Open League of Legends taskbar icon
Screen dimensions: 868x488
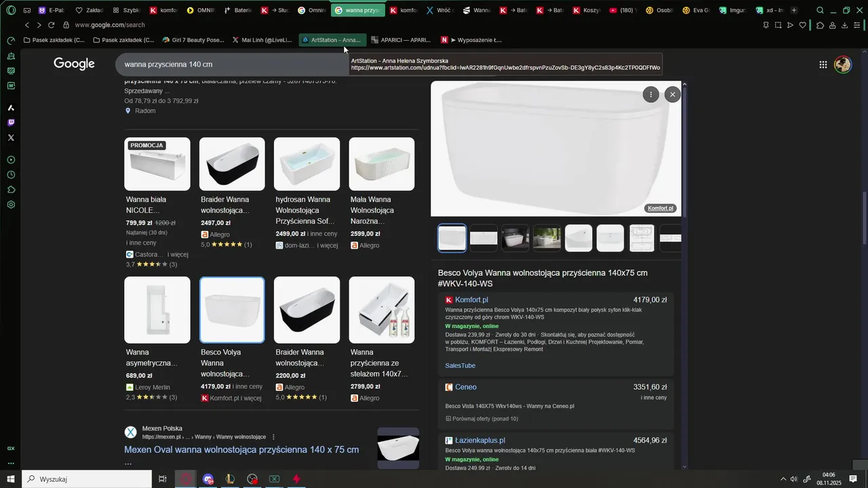coord(230,479)
